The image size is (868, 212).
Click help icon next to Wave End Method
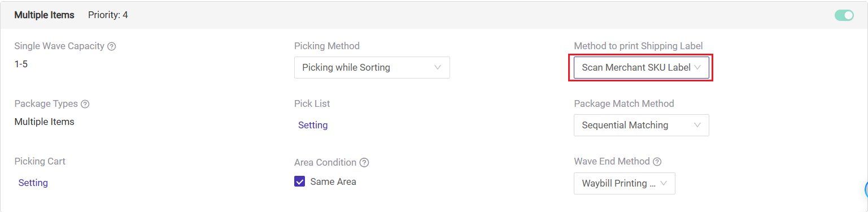coord(657,162)
